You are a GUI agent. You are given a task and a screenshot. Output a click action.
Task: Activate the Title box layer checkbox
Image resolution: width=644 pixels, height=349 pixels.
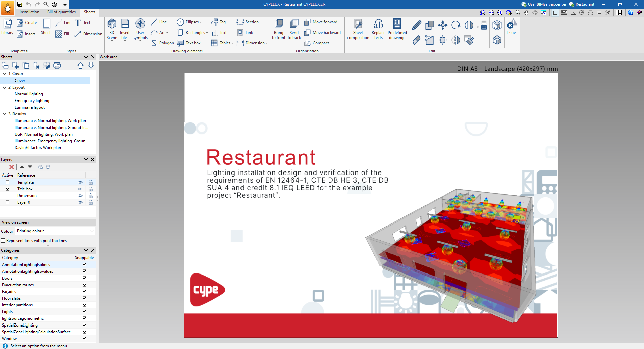point(7,189)
